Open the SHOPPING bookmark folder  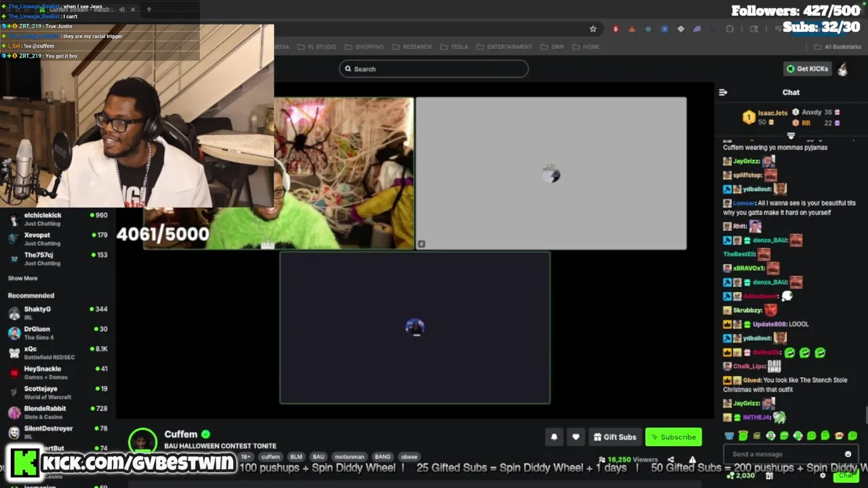[364, 47]
